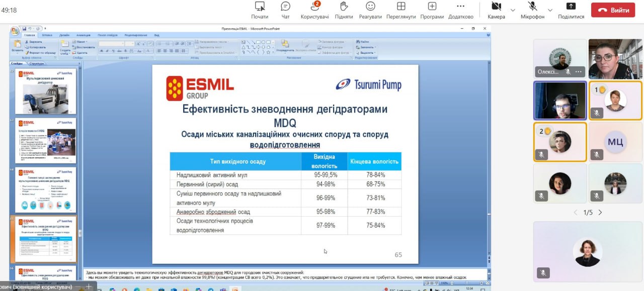This screenshot has height=291, width=644.
Task: Open the Додатково more actions menu
Action: click(460, 10)
